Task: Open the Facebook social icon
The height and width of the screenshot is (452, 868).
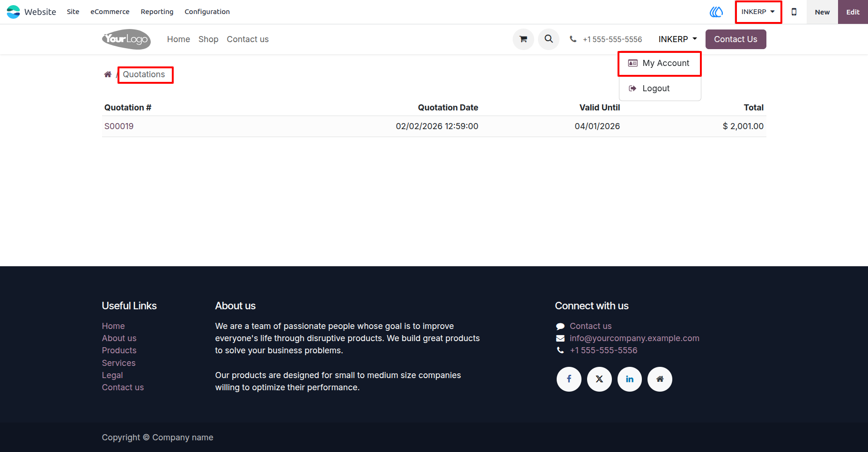Action: (x=569, y=379)
